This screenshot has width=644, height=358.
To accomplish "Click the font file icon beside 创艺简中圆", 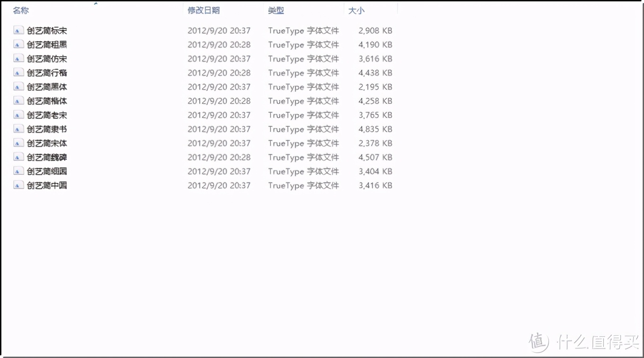I will tap(18, 185).
